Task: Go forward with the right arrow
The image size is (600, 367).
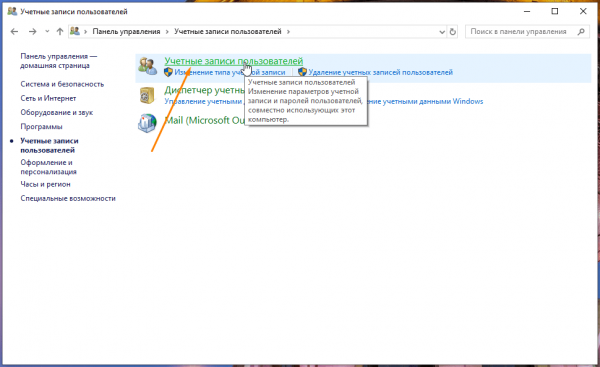Action: pos(33,32)
